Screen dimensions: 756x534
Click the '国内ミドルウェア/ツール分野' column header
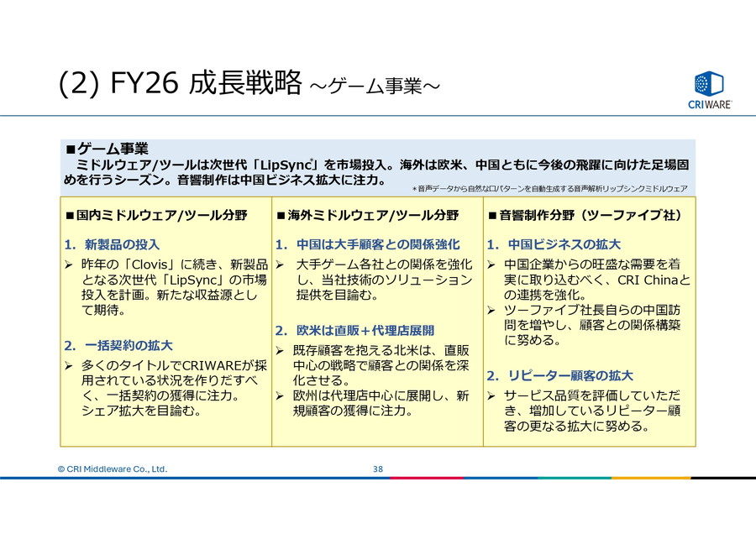156,215
